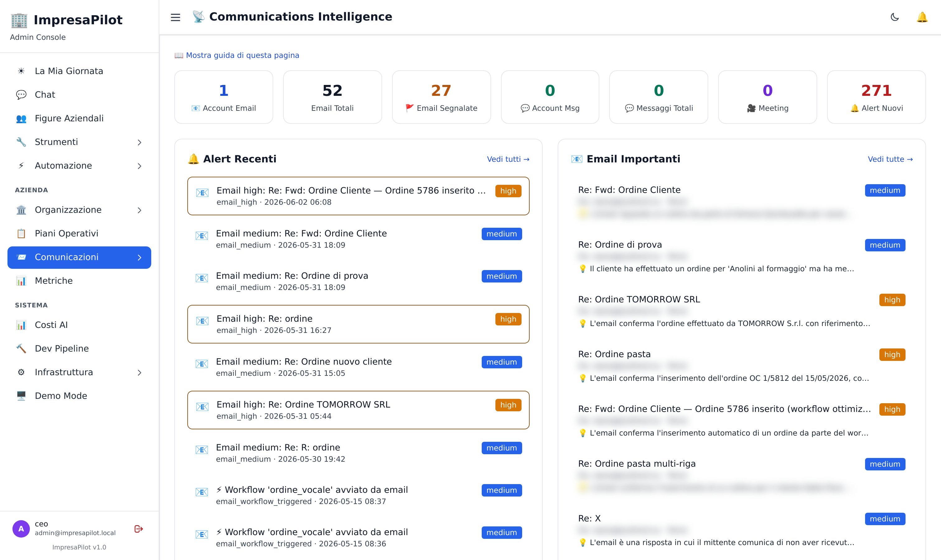Viewport: 941px width, 560px height.
Task: Click the logout icon next to ceo
Action: coord(138,529)
